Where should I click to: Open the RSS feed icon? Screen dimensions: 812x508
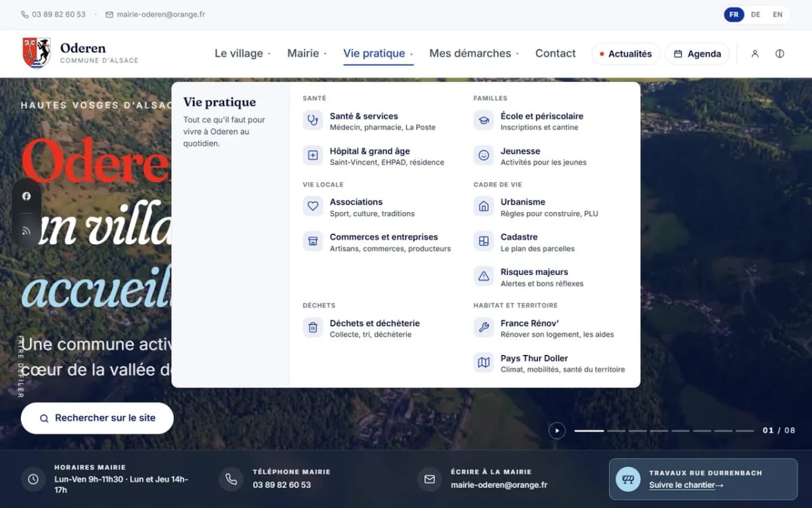tap(26, 231)
